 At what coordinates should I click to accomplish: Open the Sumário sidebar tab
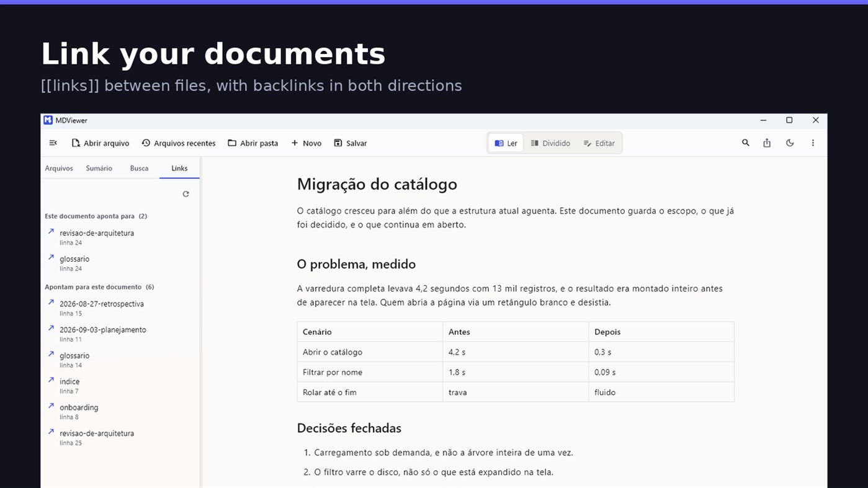point(99,168)
